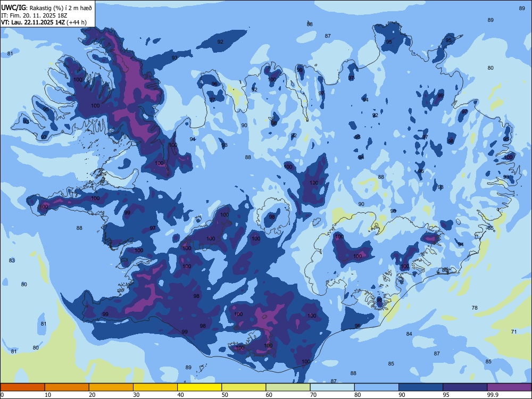Click the legend tick label 20
The image size is (532, 399).
[x=92, y=395]
